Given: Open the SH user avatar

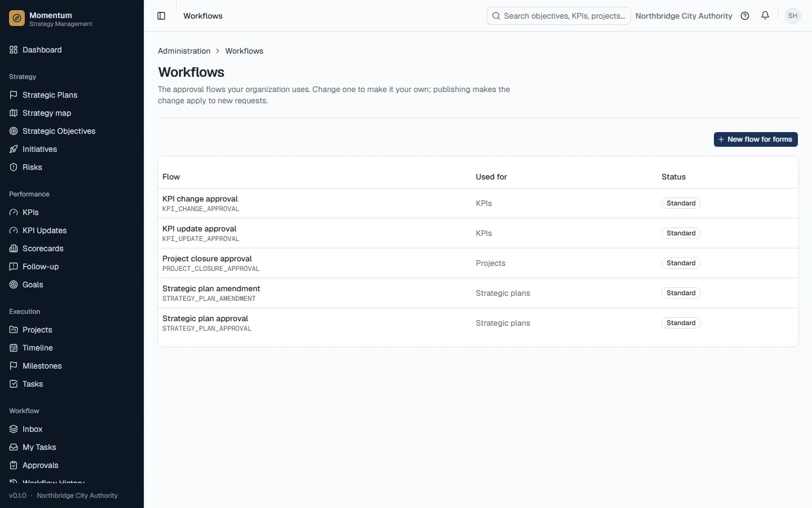Looking at the screenshot, I should tap(793, 16).
